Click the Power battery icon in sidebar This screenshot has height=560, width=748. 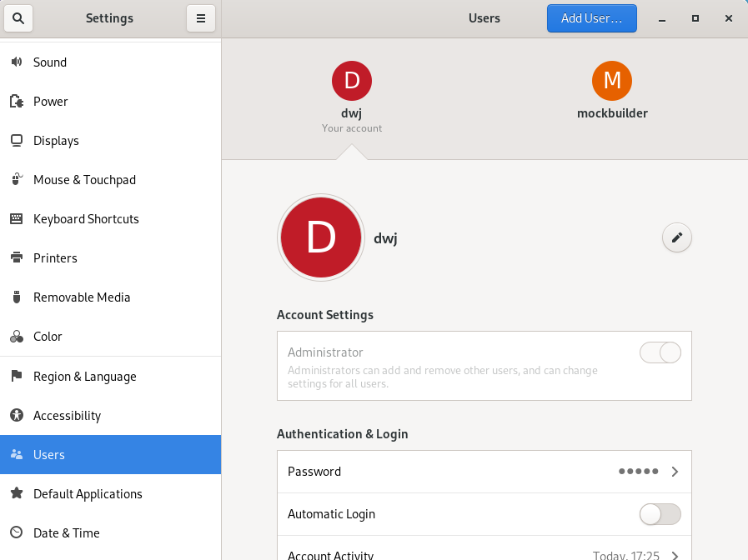click(x=17, y=102)
